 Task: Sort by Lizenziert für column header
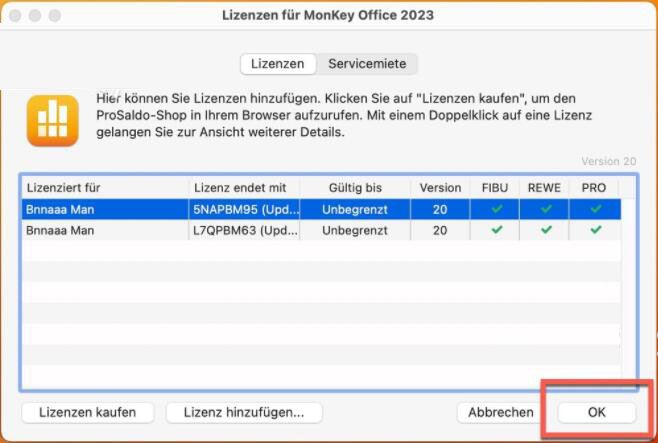click(x=105, y=188)
